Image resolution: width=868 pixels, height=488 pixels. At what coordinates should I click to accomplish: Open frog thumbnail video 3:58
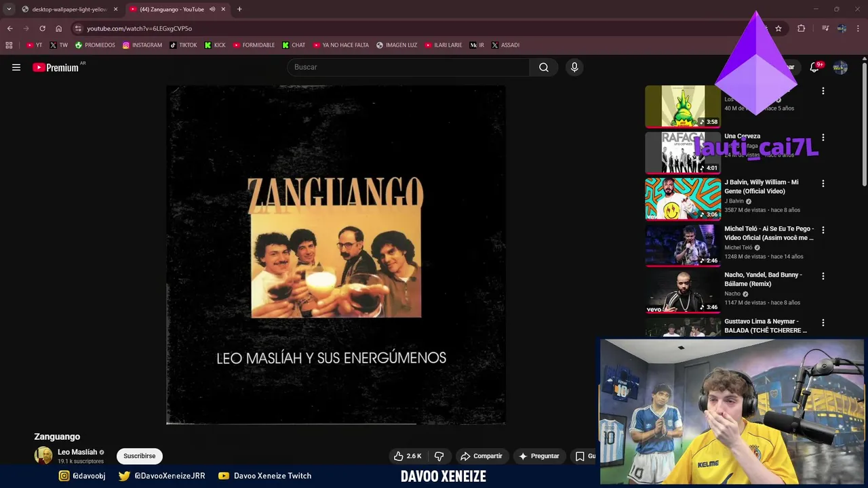pos(683,106)
